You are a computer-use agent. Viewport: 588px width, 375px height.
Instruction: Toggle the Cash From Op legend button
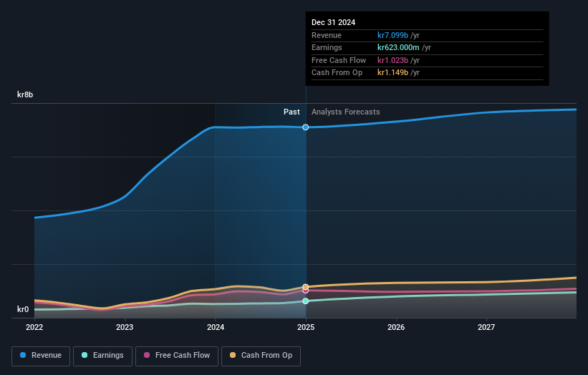tap(261, 356)
